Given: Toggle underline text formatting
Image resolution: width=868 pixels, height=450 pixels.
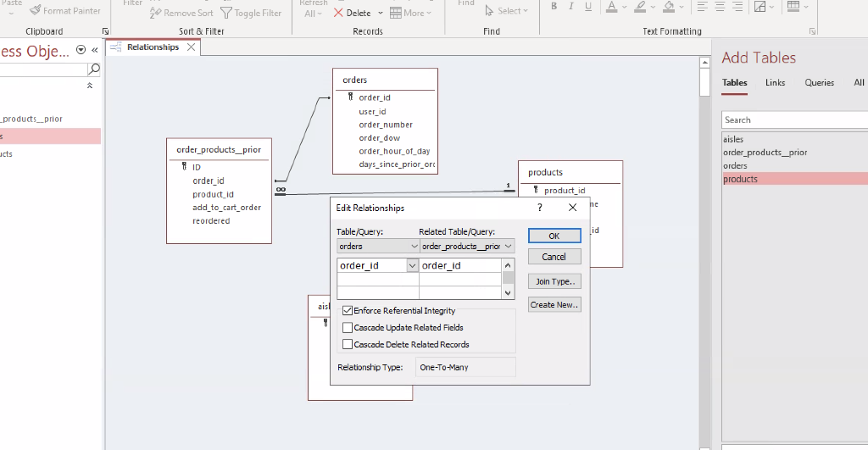Looking at the screenshot, I should [x=588, y=7].
